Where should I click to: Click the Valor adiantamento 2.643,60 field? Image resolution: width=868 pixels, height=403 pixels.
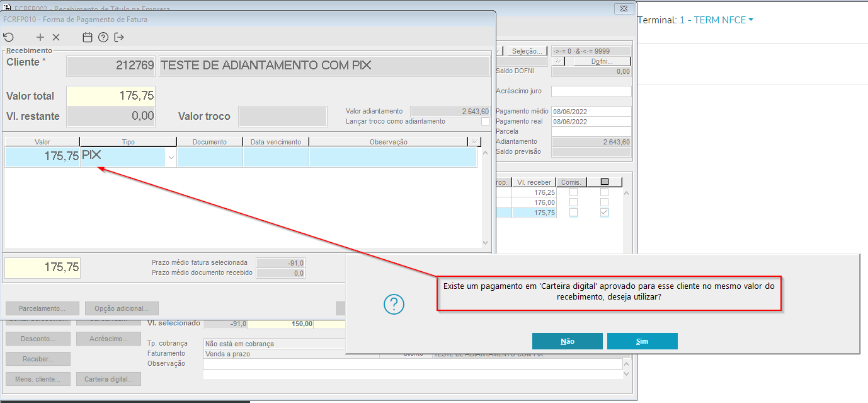(450, 111)
